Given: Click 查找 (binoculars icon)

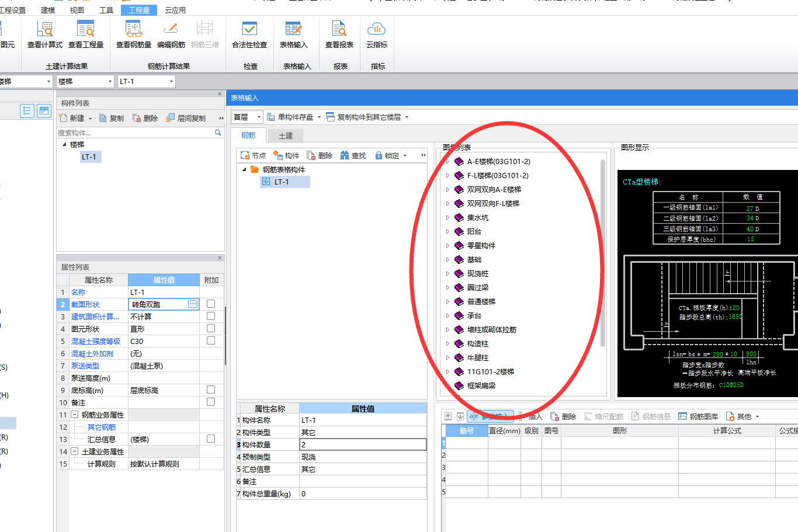Looking at the screenshot, I should [353, 155].
